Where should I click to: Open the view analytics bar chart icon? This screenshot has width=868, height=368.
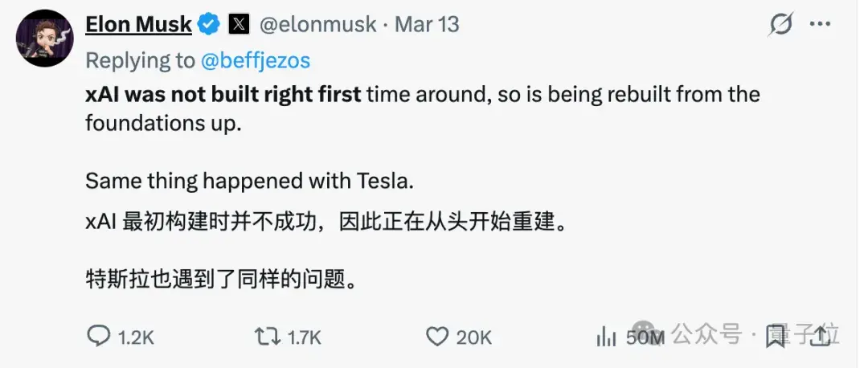pos(604,337)
